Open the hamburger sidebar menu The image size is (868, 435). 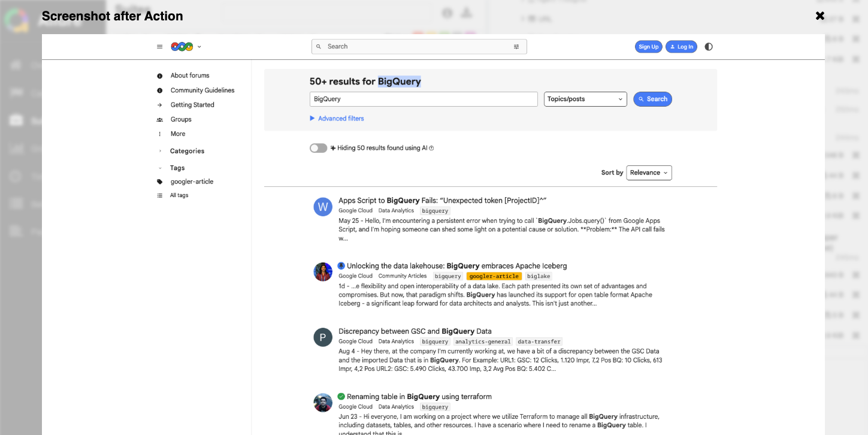(159, 47)
